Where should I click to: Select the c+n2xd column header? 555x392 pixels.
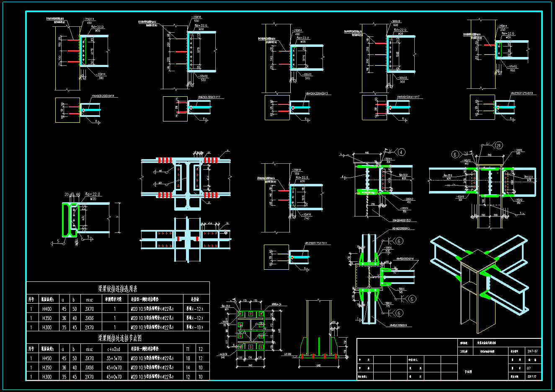point(114,349)
